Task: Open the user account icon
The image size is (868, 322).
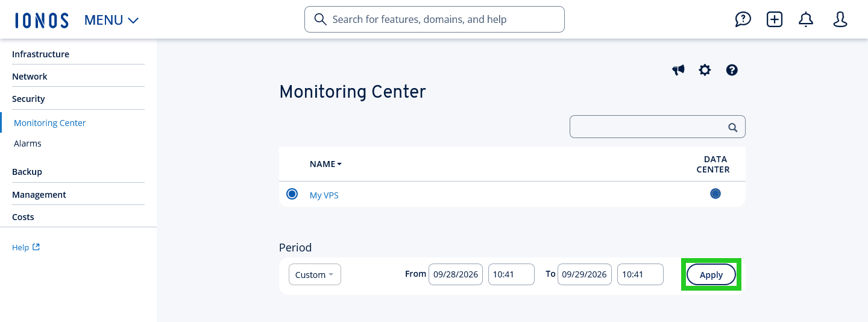Action: click(x=840, y=19)
